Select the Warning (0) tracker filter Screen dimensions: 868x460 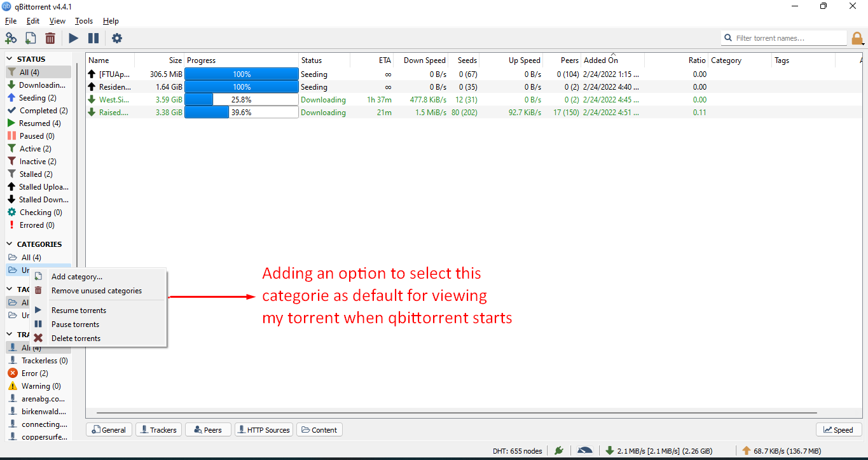pyautogui.click(x=38, y=386)
